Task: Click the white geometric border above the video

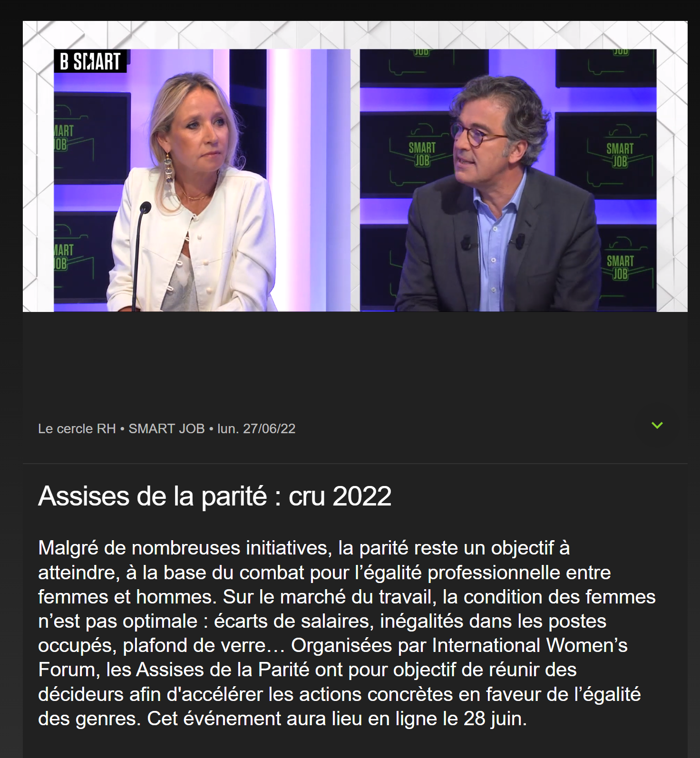Action: [355, 35]
